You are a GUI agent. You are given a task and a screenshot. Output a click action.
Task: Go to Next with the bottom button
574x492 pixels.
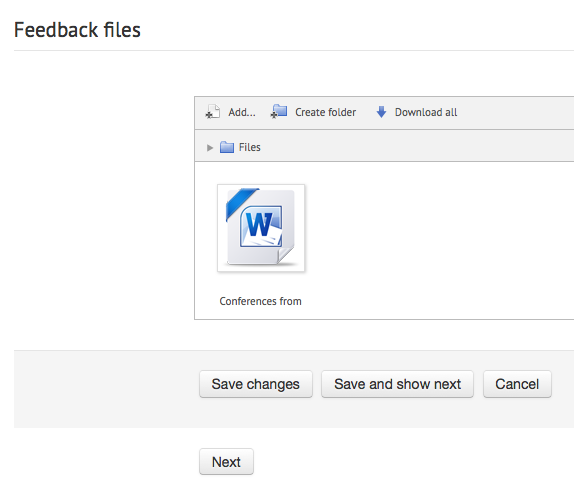click(226, 462)
